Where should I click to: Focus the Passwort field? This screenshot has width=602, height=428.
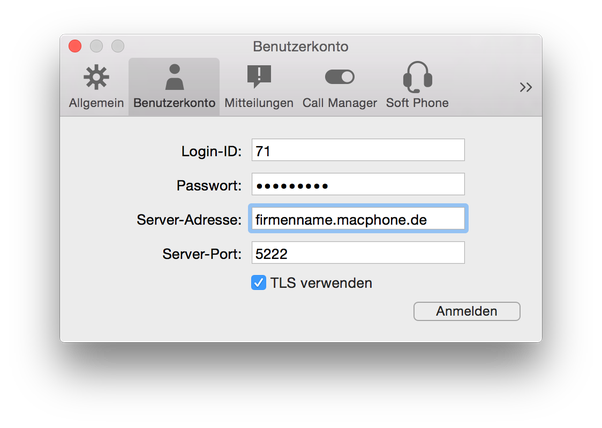coord(358,185)
